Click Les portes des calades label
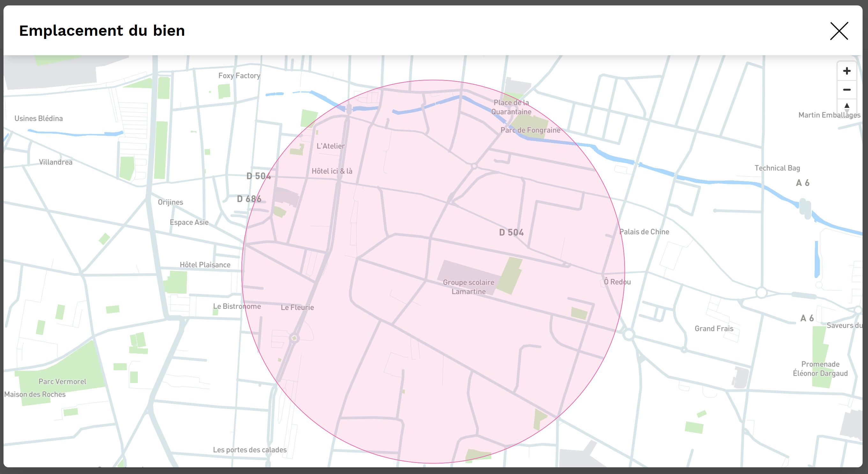This screenshot has width=868, height=474. 250,450
